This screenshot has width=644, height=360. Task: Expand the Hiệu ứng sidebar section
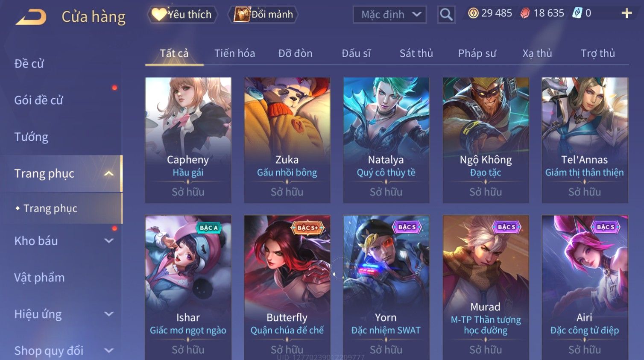pos(109,314)
